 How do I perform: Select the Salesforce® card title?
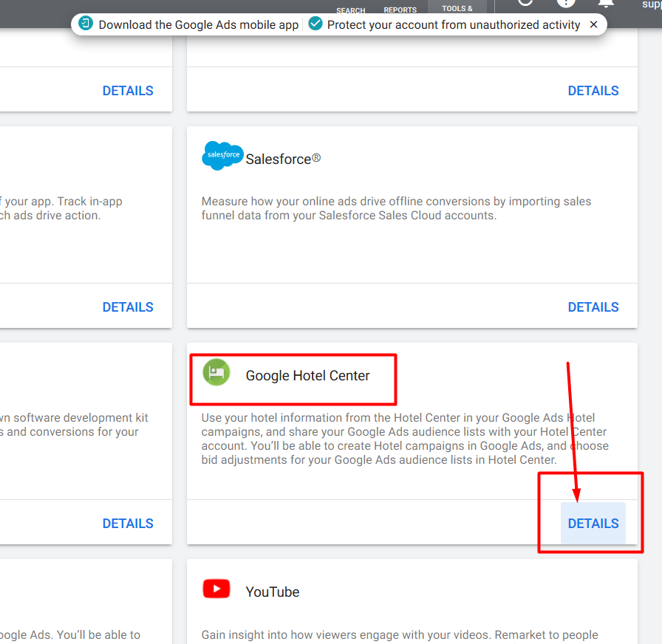coord(283,159)
